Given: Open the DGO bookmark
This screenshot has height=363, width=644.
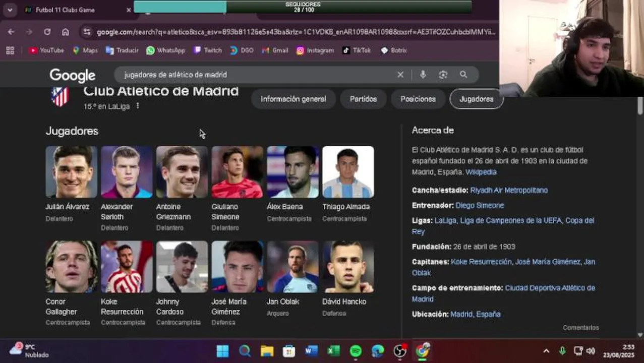Looking at the screenshot, I should [242, 50].
